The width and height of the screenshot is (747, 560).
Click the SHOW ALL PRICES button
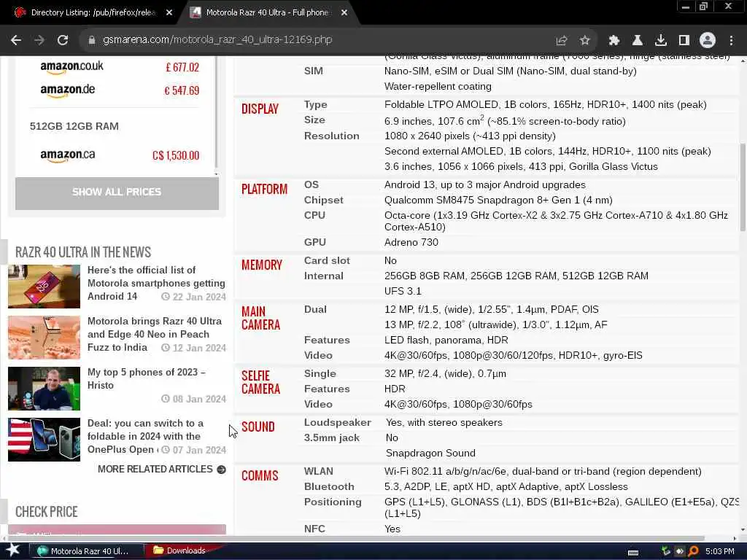pos(117,192)
